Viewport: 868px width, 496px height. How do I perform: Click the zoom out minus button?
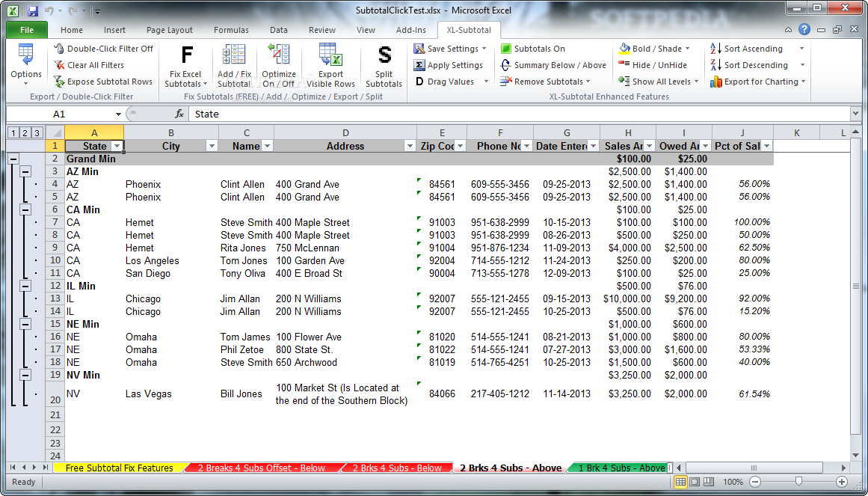(x=755, y=482)
